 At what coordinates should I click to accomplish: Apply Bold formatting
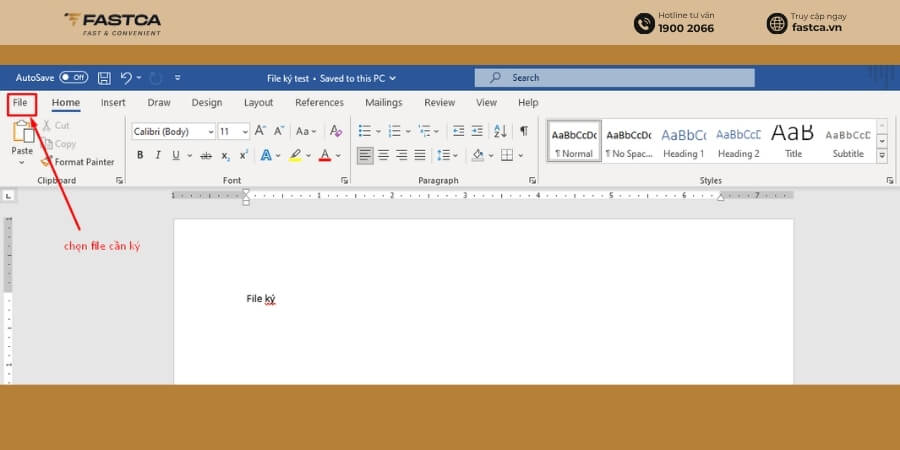pos(140,155)
